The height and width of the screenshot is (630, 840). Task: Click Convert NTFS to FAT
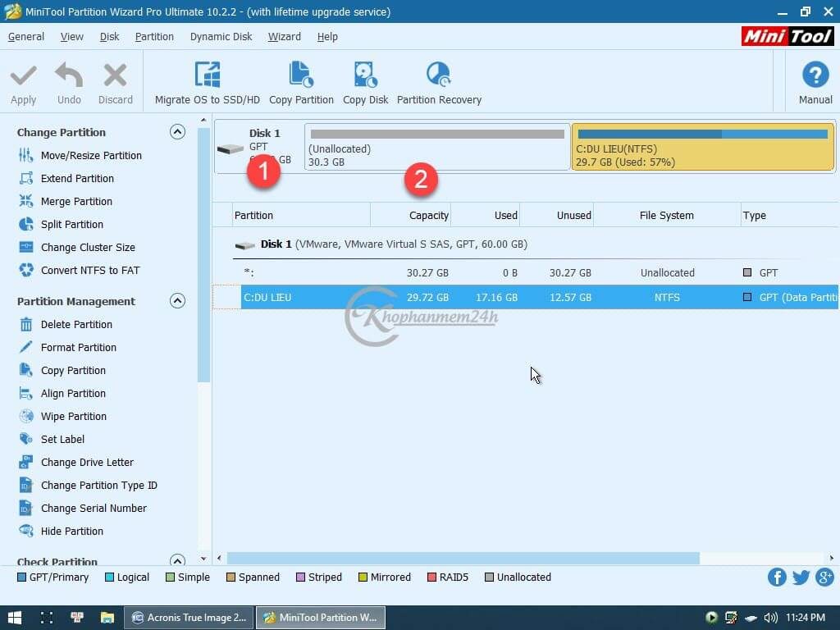click(90, 270)
